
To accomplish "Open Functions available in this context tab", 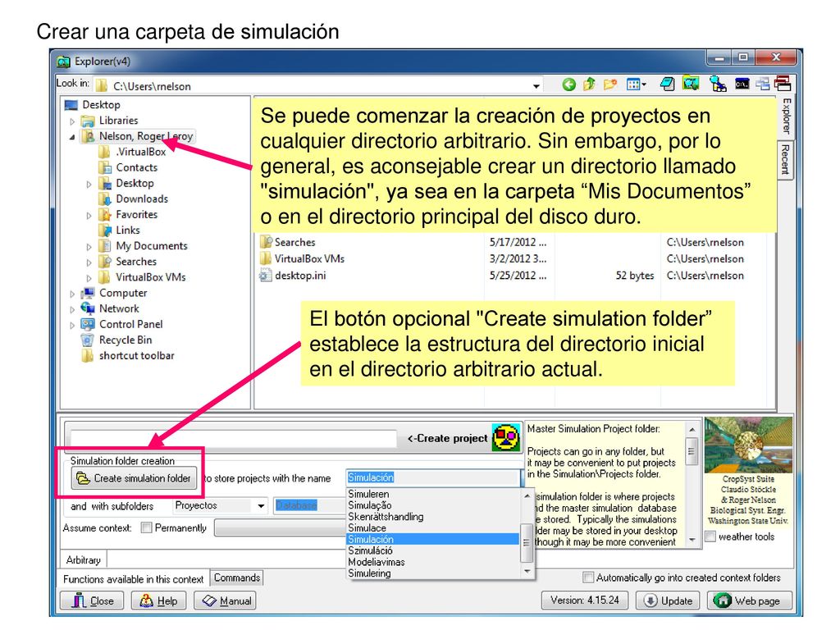I will coord(134,579).
